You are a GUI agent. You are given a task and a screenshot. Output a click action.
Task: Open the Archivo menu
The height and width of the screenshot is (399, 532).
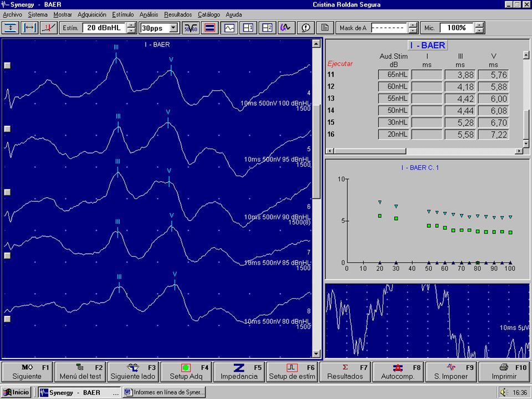tap(13, 14)
